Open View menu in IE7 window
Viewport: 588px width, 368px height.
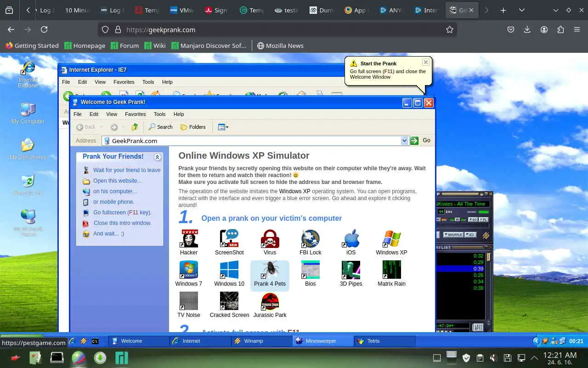(100, 82)
